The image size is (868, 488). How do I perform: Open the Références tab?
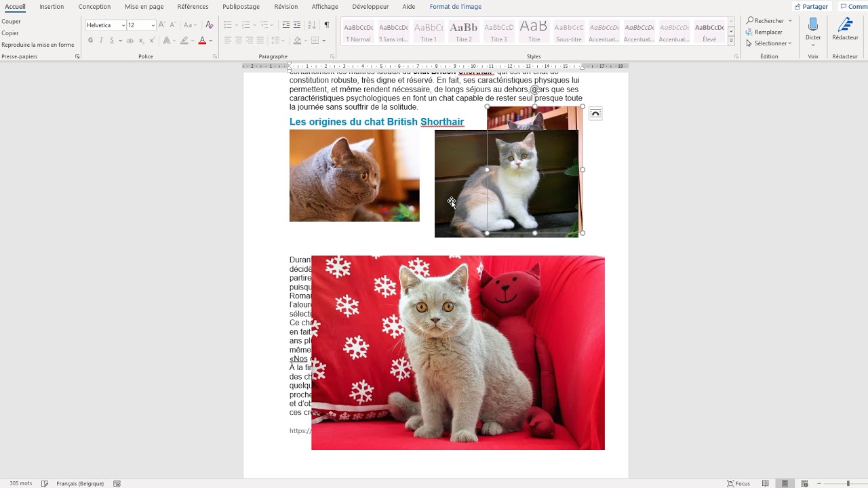click(x=193, y=7)
